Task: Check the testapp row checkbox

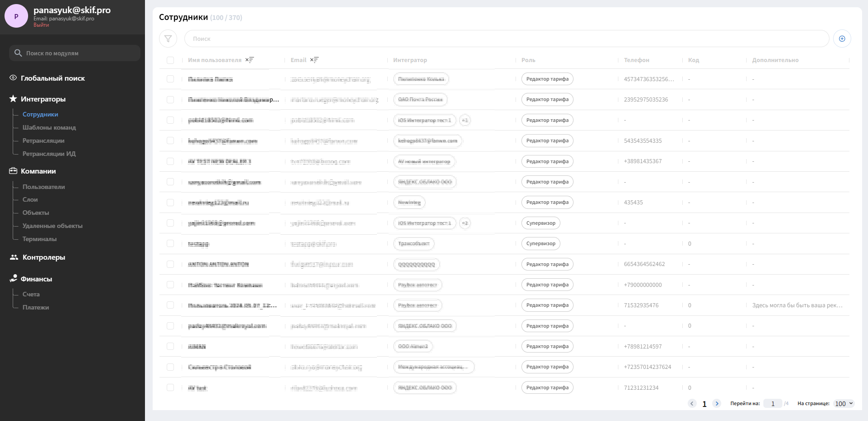Action: click(x=170, y=243)
